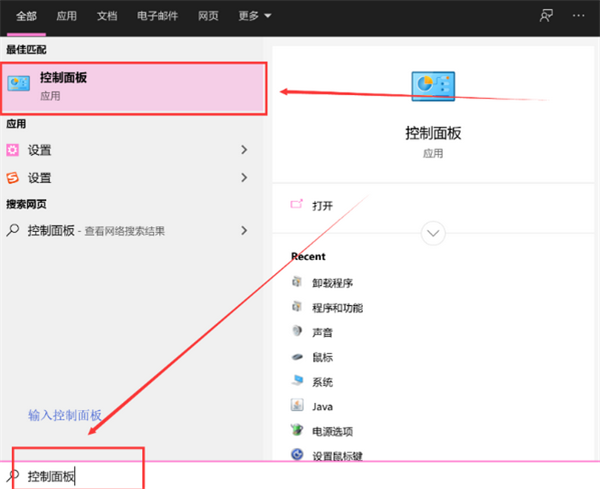The image size is (600, 489).
Task: Open Java from the Recent list
Action: (322, 406)
